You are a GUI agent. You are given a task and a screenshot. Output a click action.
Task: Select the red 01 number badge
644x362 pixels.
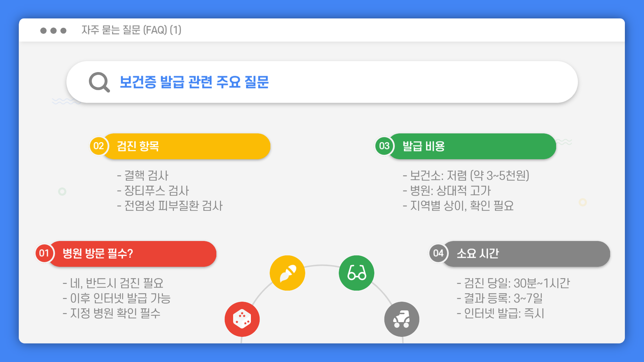[x=44, y=253]
